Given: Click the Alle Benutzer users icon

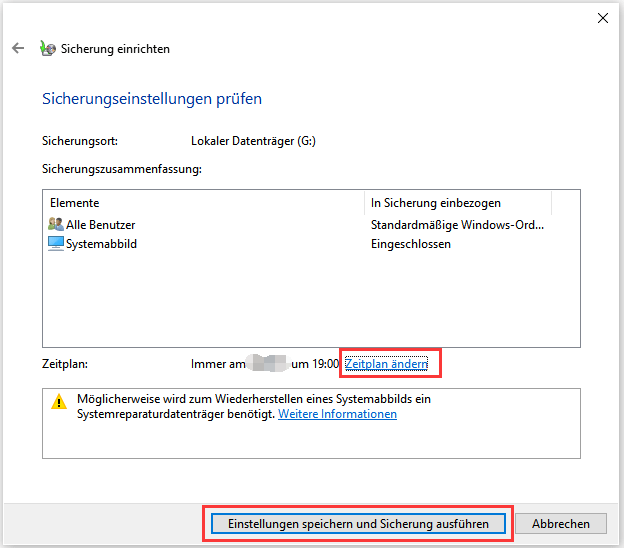Looking at the screenshot, I should pos(56,224).
